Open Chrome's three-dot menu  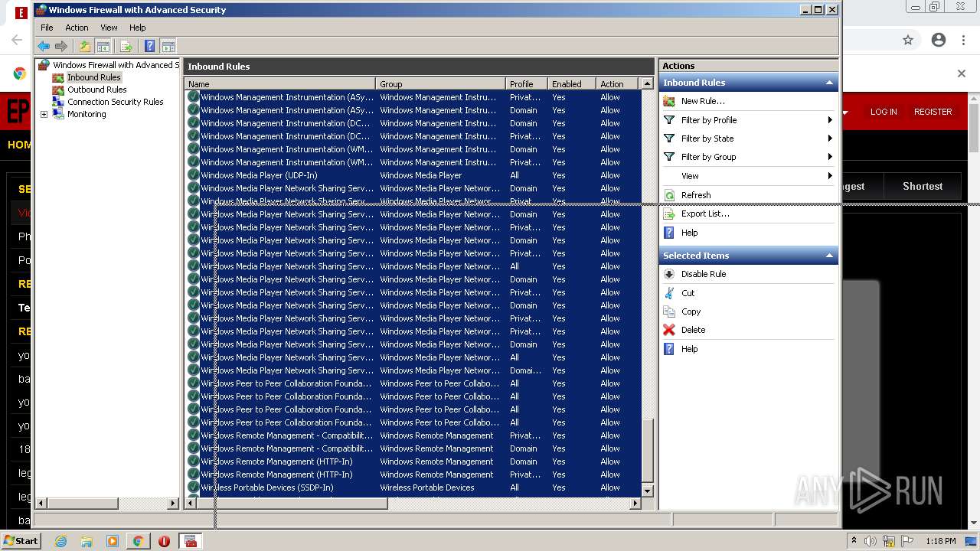coord(964,40)
